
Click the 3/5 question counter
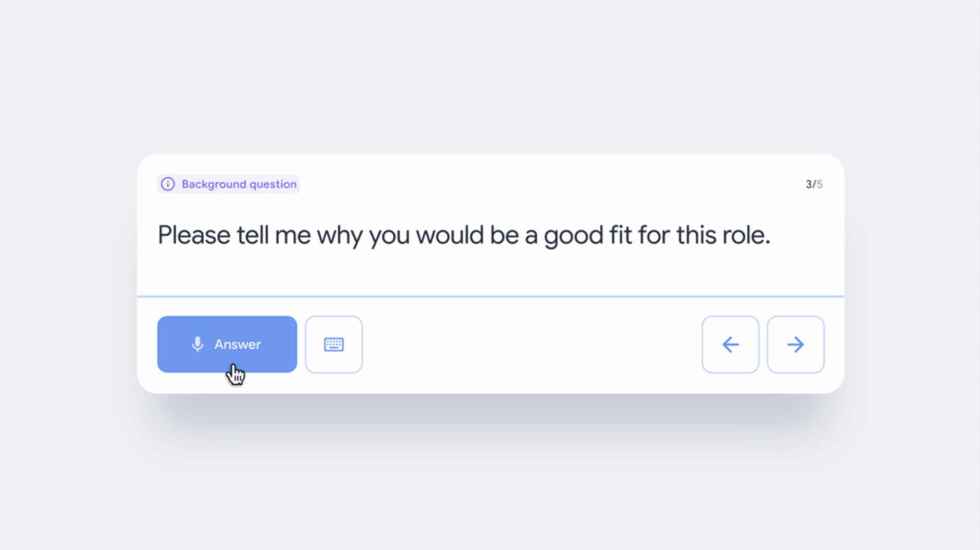point(814,184)
